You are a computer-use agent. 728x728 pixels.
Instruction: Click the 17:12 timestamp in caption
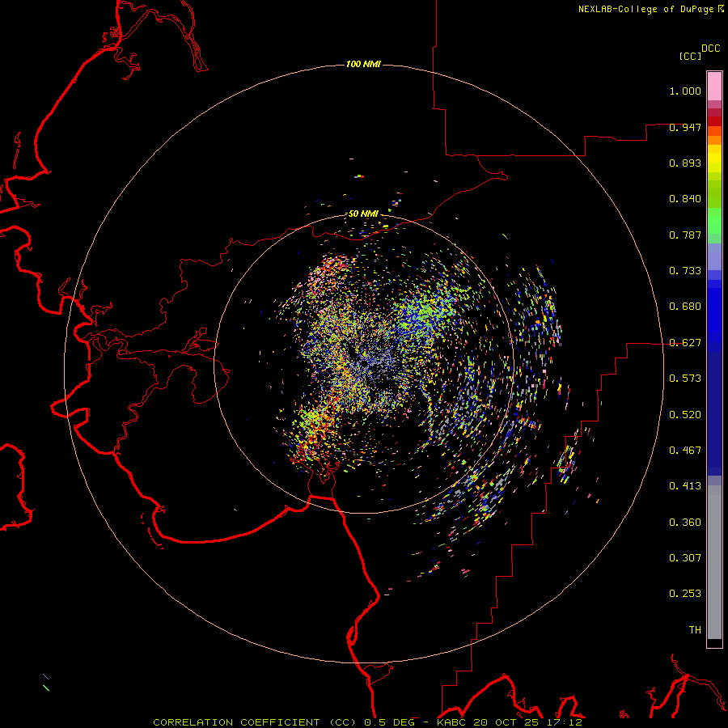click(565, 722)
